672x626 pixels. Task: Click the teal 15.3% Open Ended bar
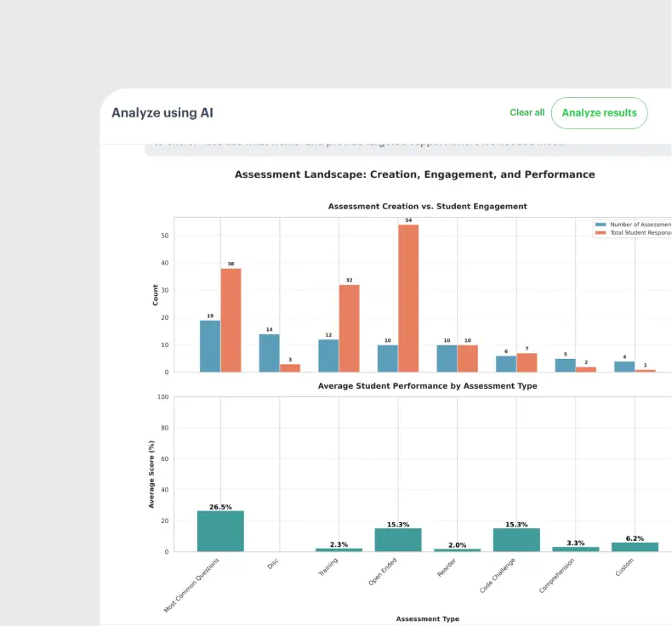tap(398, 540)
